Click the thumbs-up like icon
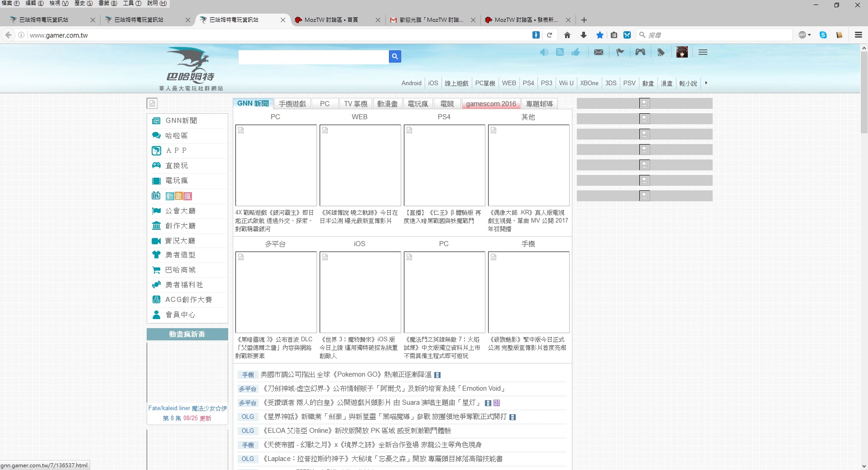The width and height of the screenshot is (868, 470). coord(575,53)
